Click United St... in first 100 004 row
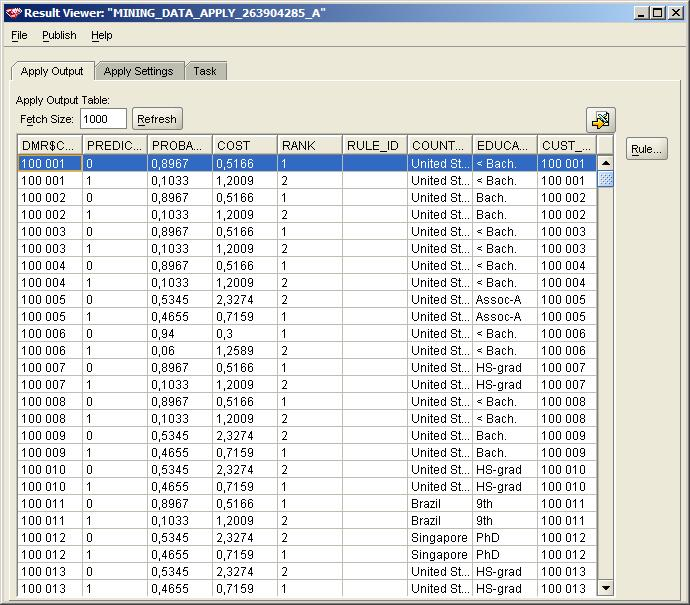The width and height of the screenshot is (690, 605). coord(440,266)
